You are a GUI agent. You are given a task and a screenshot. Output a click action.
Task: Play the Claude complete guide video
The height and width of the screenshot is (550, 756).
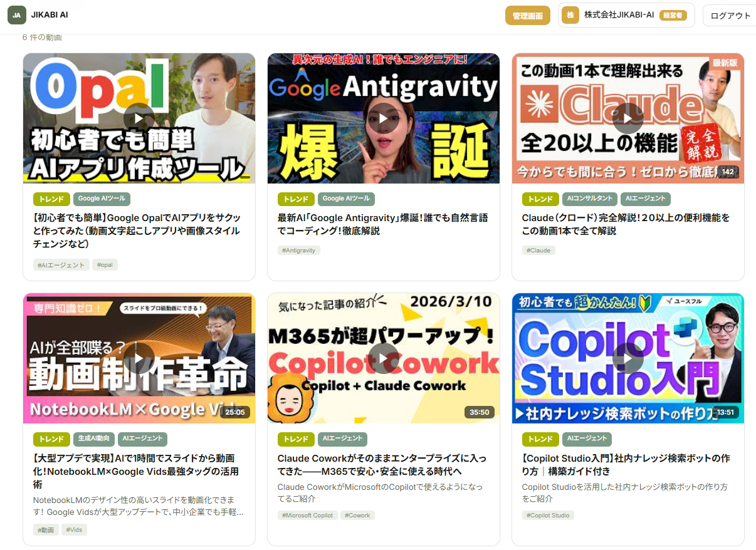[628, 118]
